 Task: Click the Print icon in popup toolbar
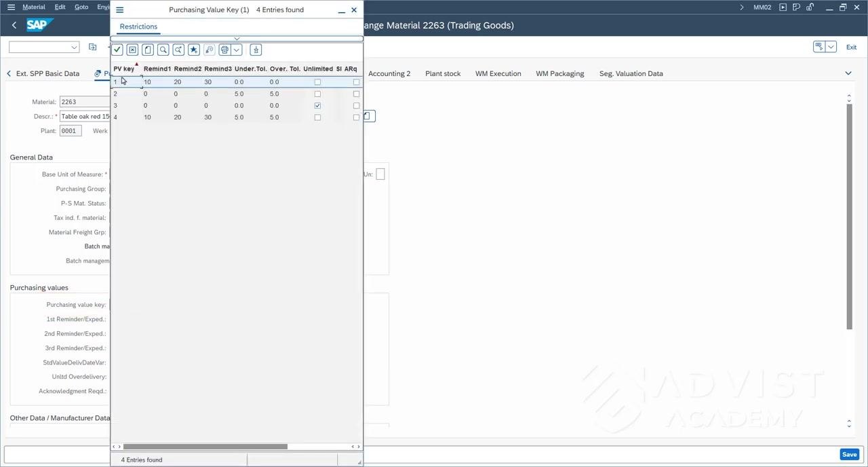[x=224, y=50]
